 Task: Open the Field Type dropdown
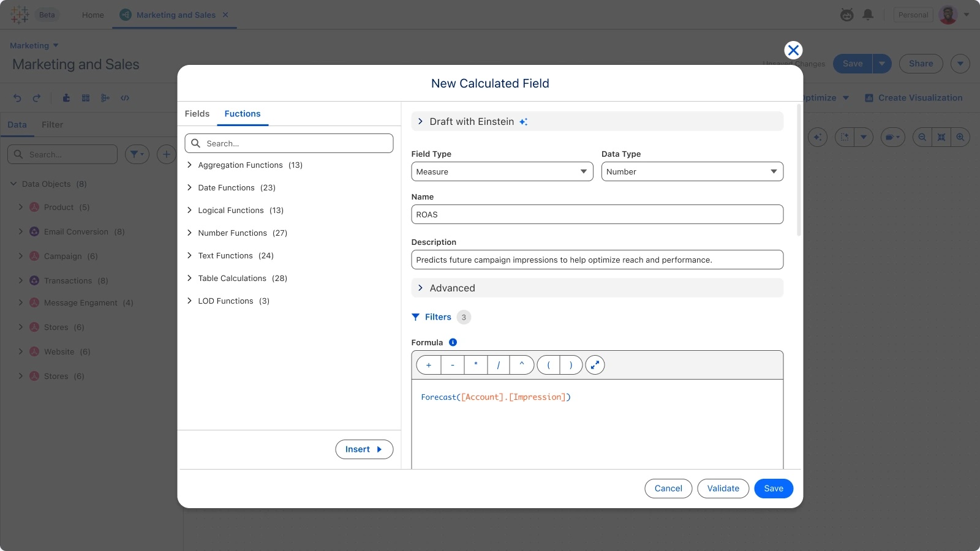[502, 171]
